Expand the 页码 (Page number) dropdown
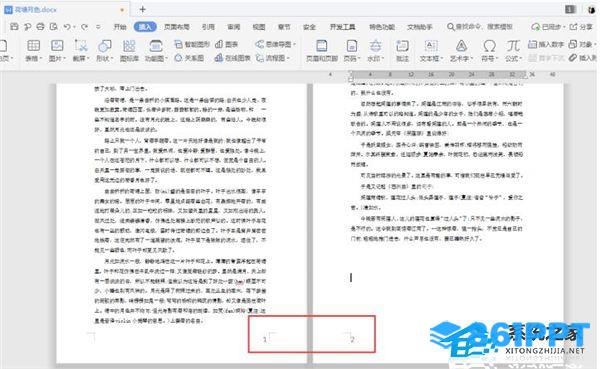The image size is (600, 369). click(x=352, y=59)
